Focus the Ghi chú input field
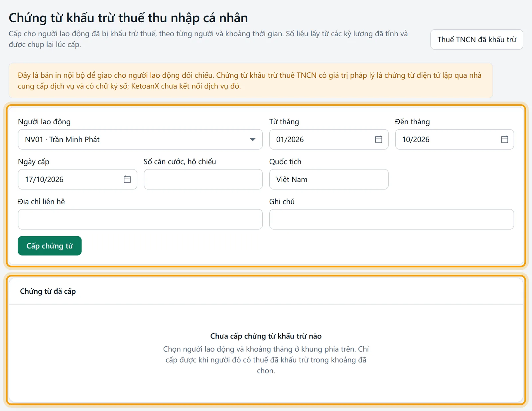The height and width of the screenshot is (411, 532). [391, 219]
